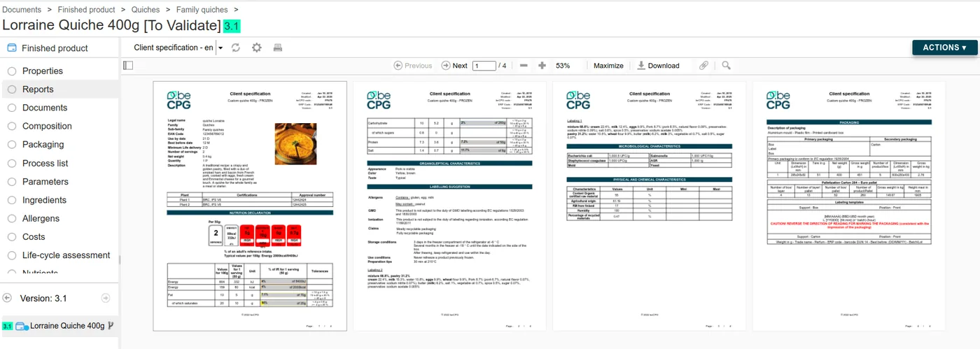
Task: Click the 53% zoom level value
Action: tap(563, 66)
